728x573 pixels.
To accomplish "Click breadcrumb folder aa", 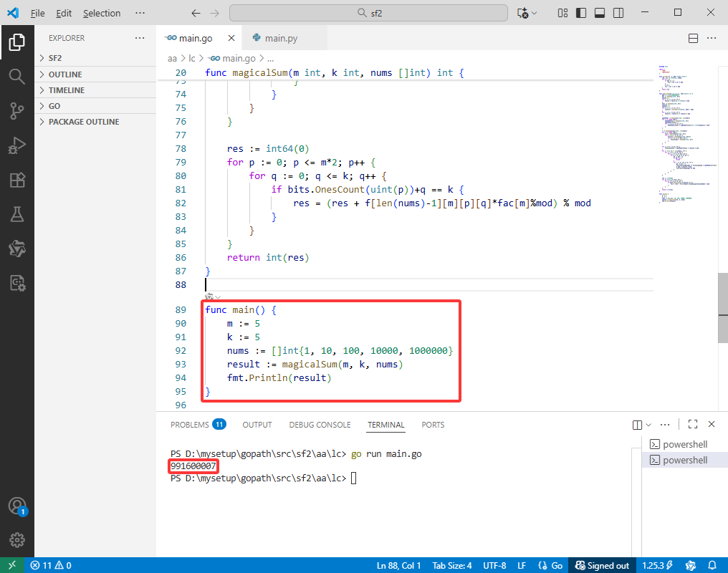I will [172, 59].
